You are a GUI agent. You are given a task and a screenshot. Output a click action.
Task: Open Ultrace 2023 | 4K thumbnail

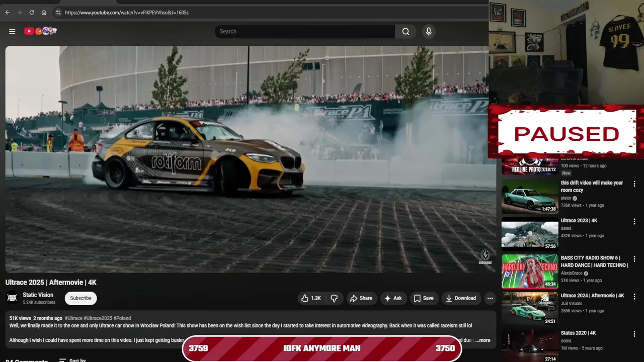click(530, 234)
